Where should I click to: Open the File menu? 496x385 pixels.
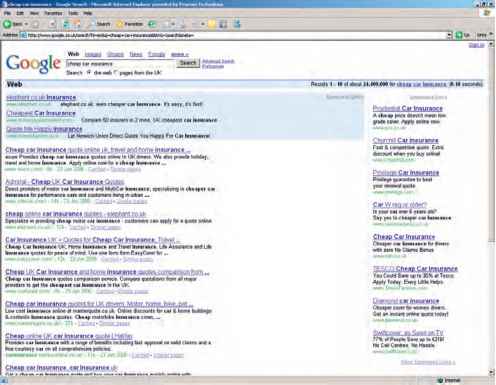pyautogui.click(x=7, y=13)
